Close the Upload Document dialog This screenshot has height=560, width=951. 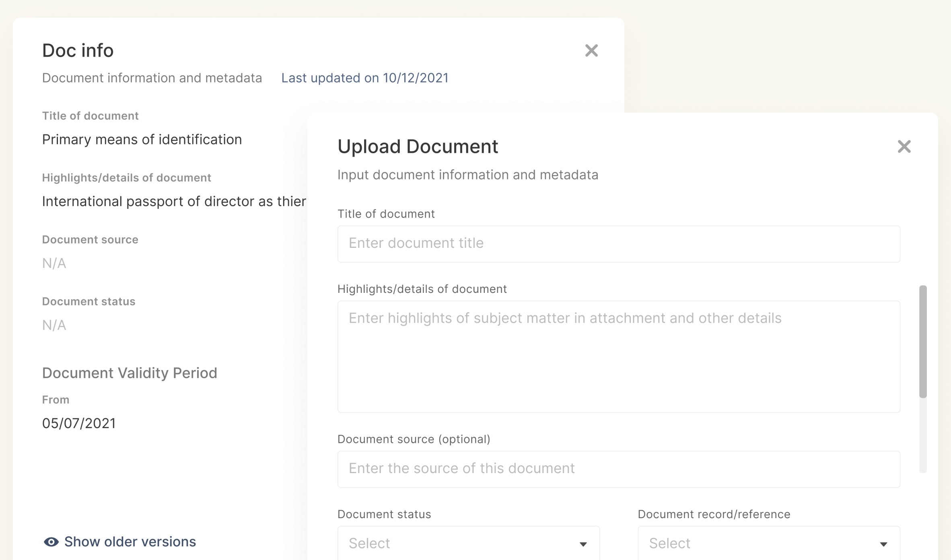click(904, 146)
